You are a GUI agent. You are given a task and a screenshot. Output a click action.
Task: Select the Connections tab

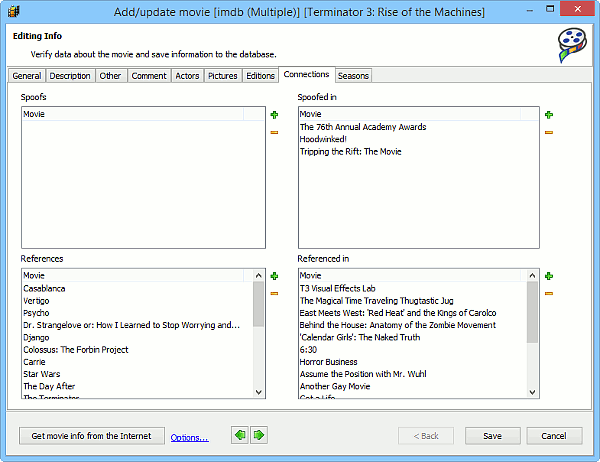[x=307, y=74]
